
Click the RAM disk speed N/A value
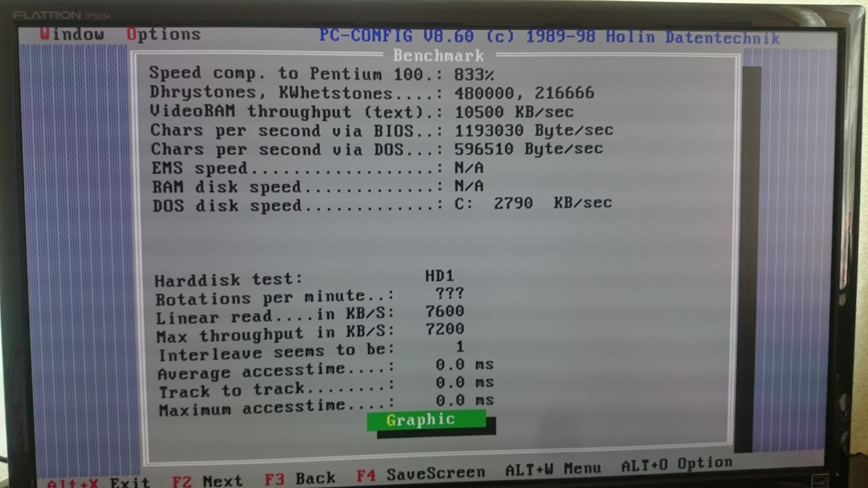[x=469, y=186]
